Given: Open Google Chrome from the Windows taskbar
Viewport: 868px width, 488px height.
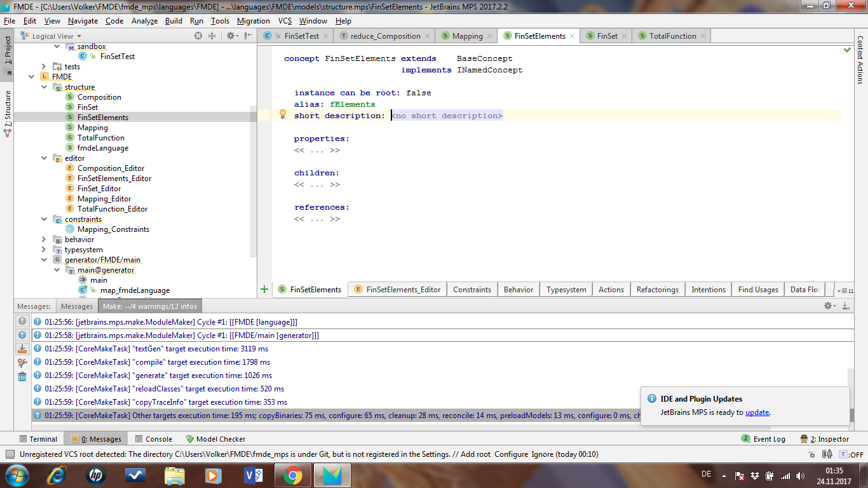Looking at the screenshot, I should click(292, 475).
